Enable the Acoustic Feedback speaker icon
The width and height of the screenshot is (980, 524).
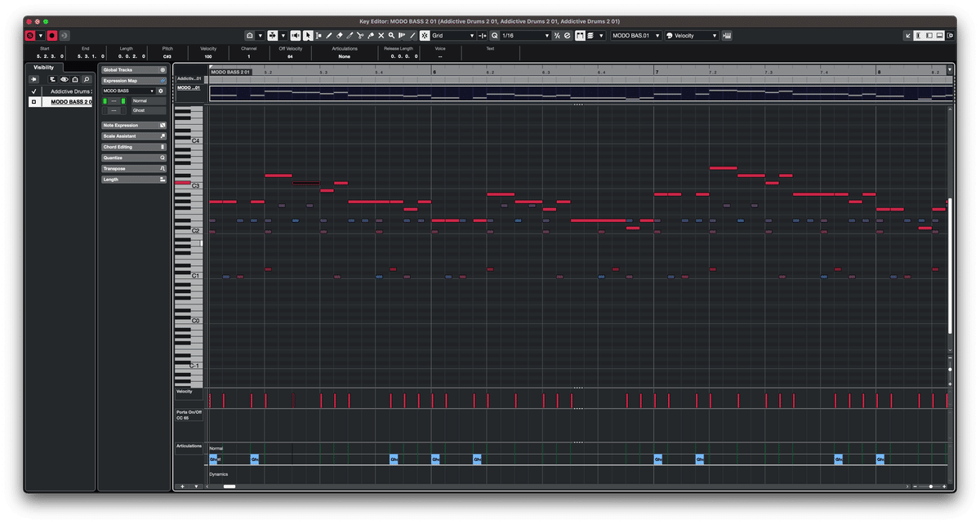tap(296, 35)
